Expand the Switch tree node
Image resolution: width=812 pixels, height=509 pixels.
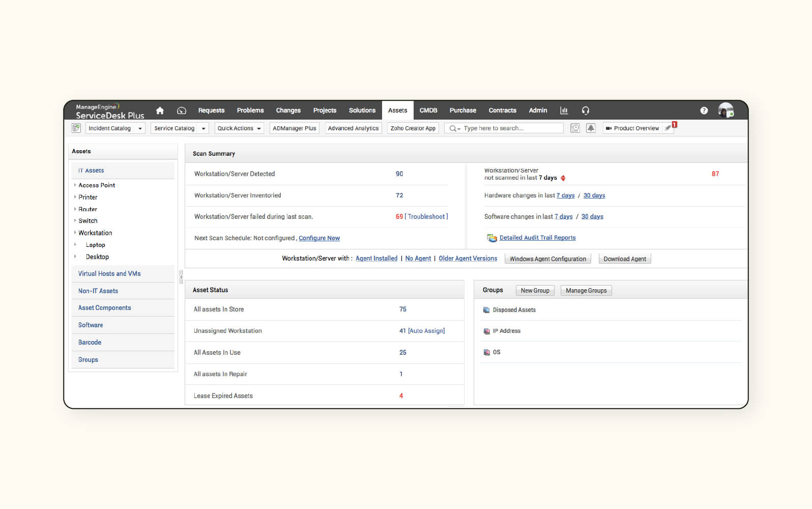tap(75, 221)
